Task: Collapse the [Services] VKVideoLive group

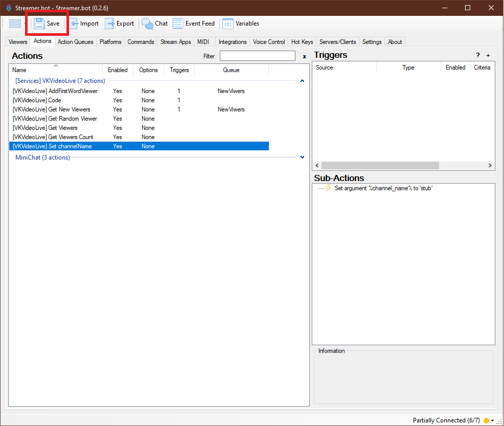Action: (x=302, y=81)
